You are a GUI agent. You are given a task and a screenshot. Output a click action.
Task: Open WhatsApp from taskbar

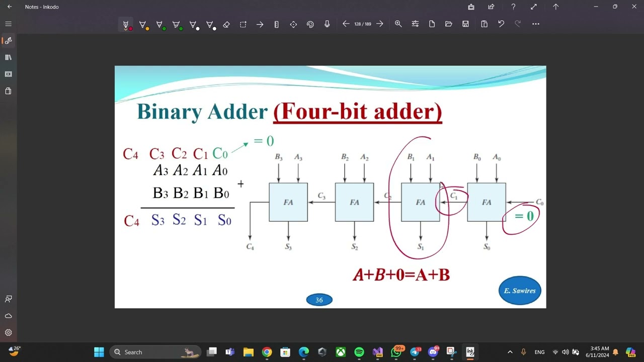[x=396, y=352]
